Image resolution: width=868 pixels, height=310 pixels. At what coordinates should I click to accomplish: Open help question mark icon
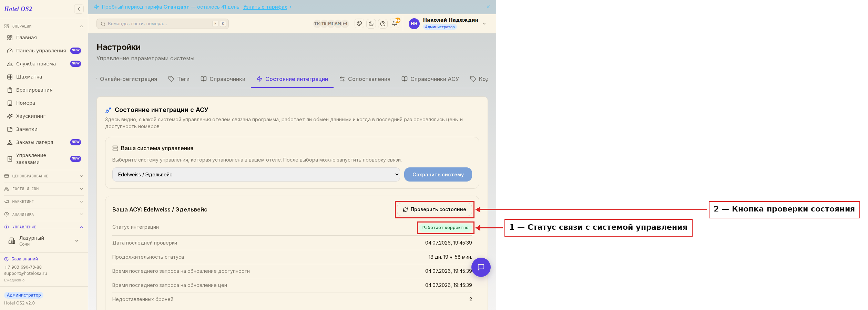pyautogui.click(x=383, y=24)
